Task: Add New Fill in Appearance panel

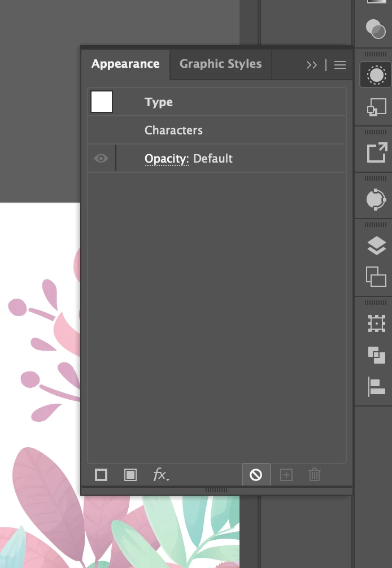Action: click(x=130, y=475)
